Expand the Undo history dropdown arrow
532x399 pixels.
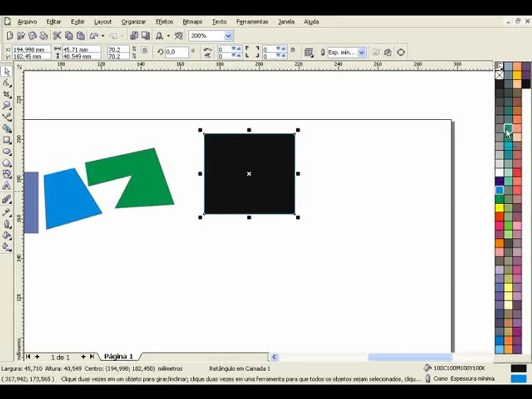coord(103,35)
